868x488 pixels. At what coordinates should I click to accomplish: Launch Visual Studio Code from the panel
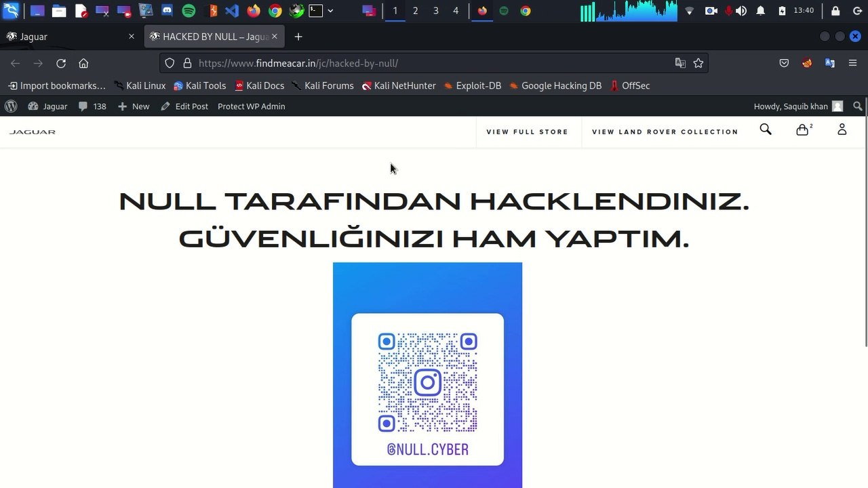(x=232, y=11)
